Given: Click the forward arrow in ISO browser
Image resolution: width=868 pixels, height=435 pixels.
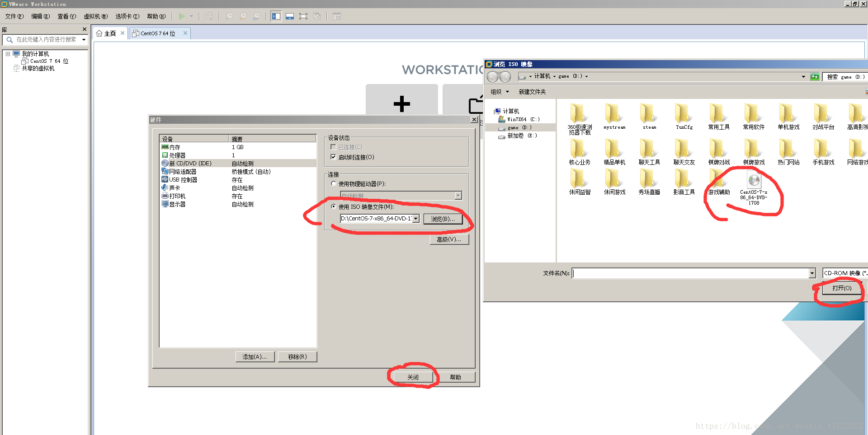Looking at the screenshot, I should [x=505, y=77].
